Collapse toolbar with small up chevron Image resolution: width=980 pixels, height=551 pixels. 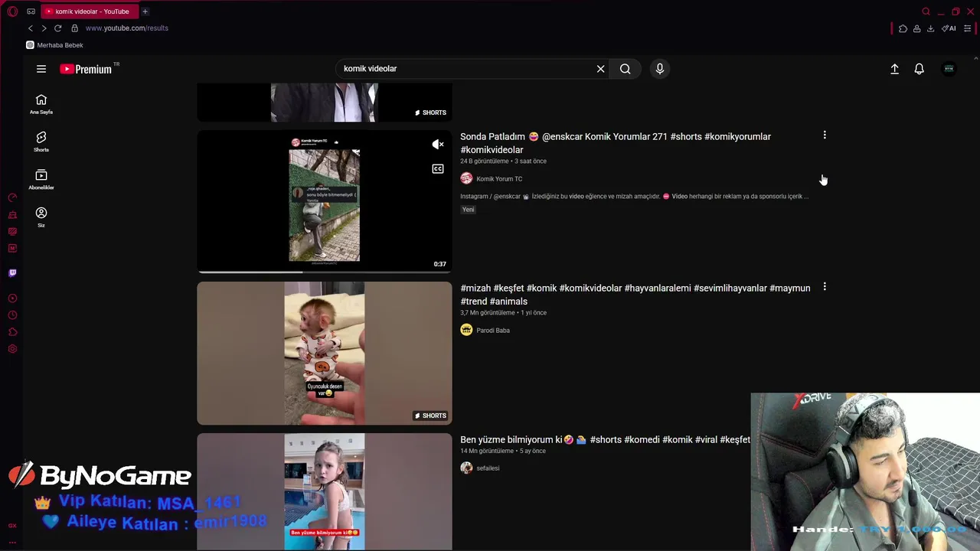[975, 58]
